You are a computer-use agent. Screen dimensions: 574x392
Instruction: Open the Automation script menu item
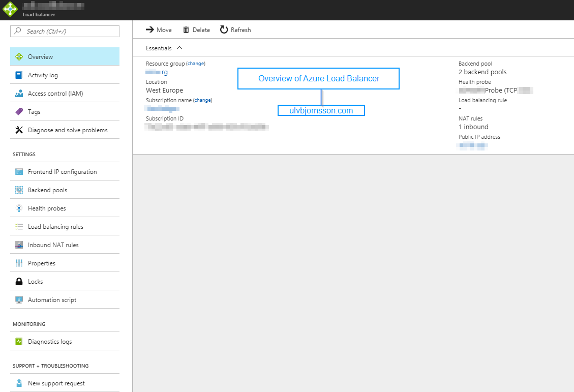tap(65, 300)
